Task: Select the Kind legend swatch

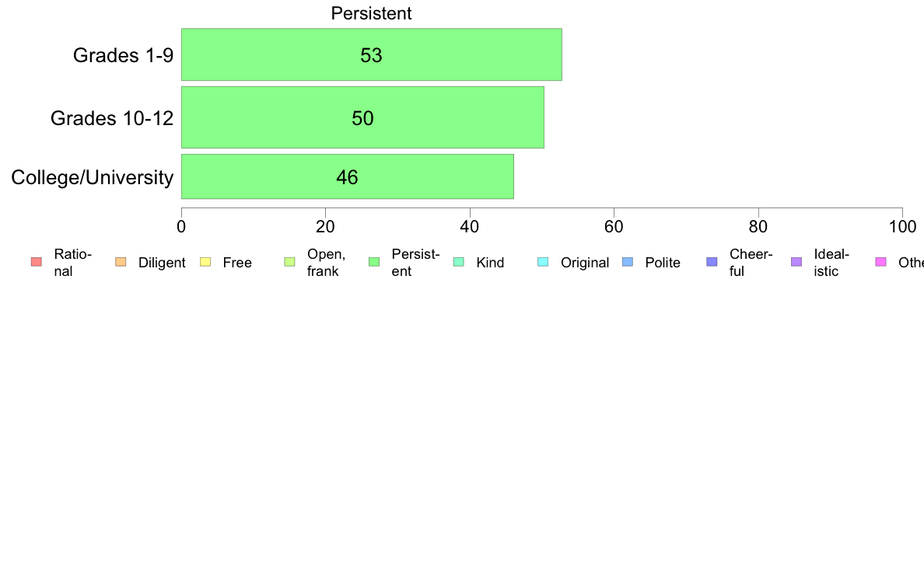Action: (458, 262)
